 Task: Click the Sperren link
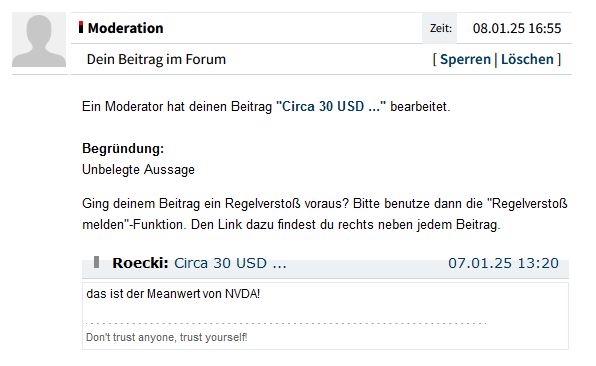[465, 59]
